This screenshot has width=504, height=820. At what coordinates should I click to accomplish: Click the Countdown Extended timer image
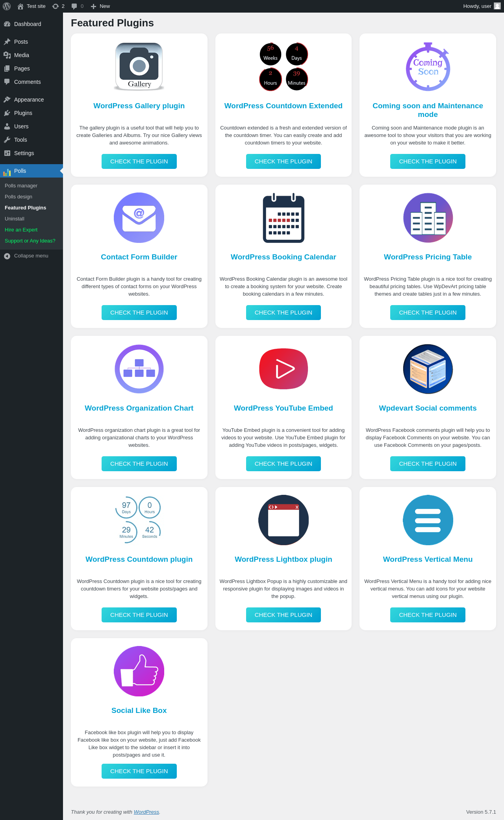point(283,67)
